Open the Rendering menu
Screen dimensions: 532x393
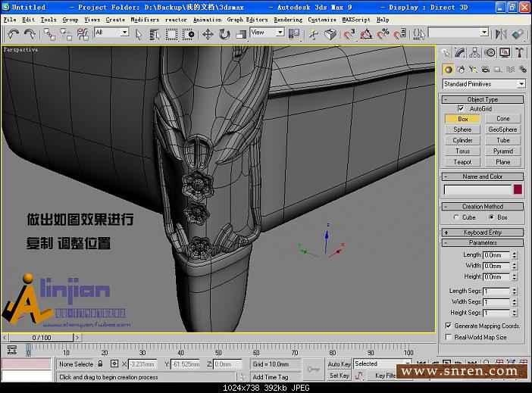click(x=288, y=20)
